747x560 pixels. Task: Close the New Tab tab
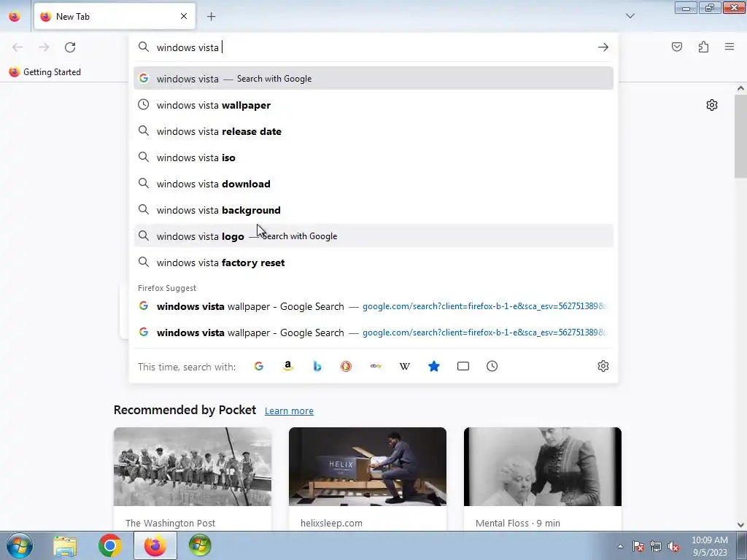tap(184, 16)
